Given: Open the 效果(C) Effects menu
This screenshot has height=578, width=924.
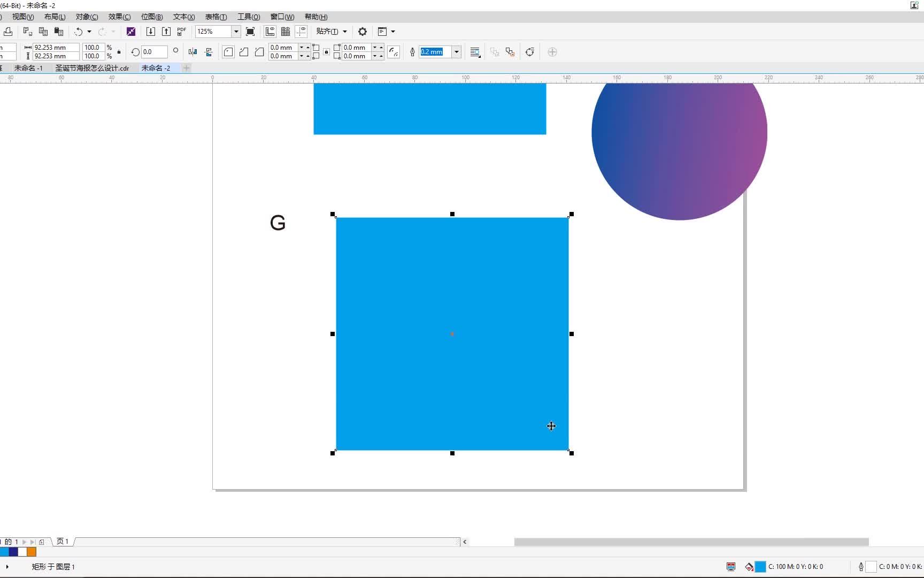Looking at the screenshot, I should pos(119,17).
